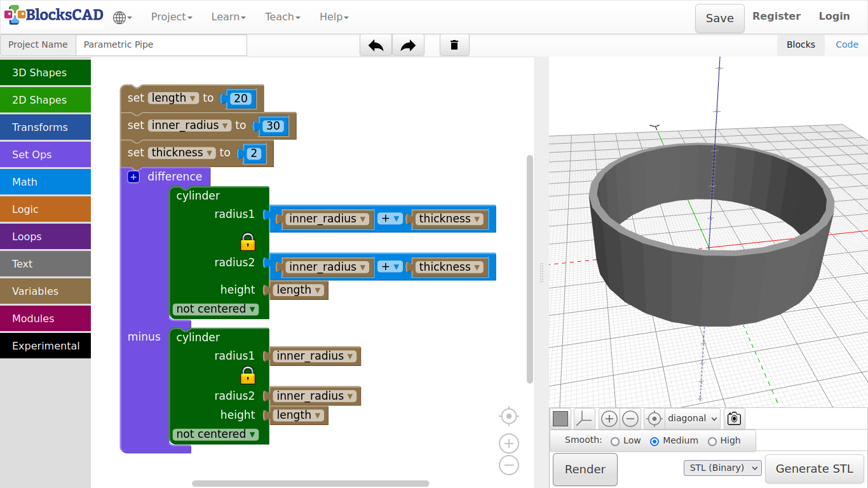Click the undo arrow button

[x=376, y=45]
